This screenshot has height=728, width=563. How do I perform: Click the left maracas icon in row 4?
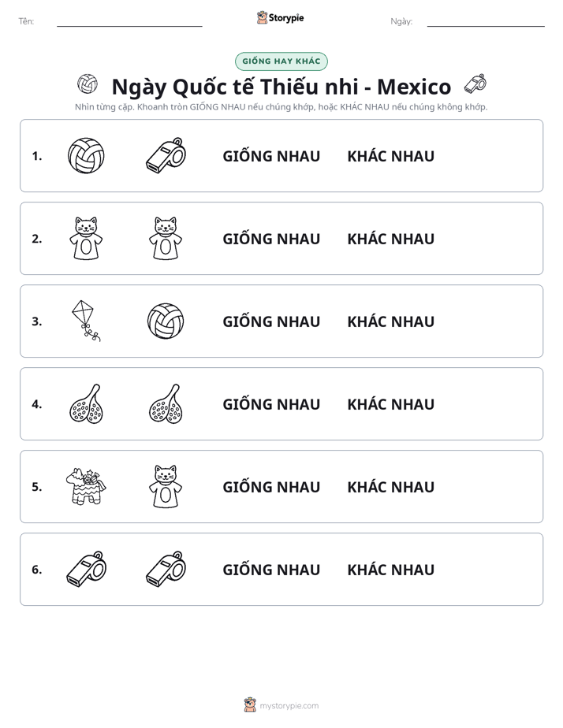point(86,403)
